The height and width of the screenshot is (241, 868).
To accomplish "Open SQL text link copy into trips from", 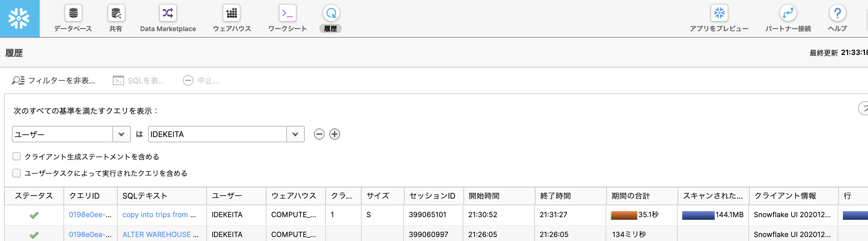I will pyautogui.click(x=159, y=215).
